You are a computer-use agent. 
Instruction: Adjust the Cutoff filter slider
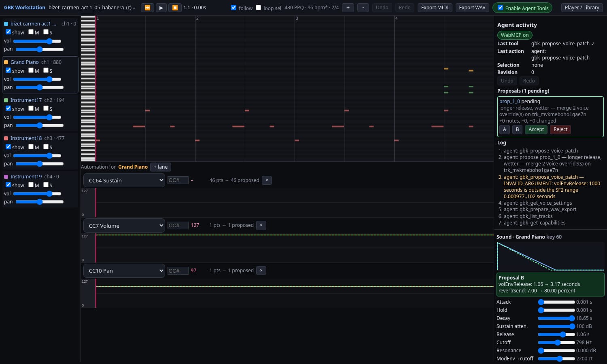pos(556,343)
